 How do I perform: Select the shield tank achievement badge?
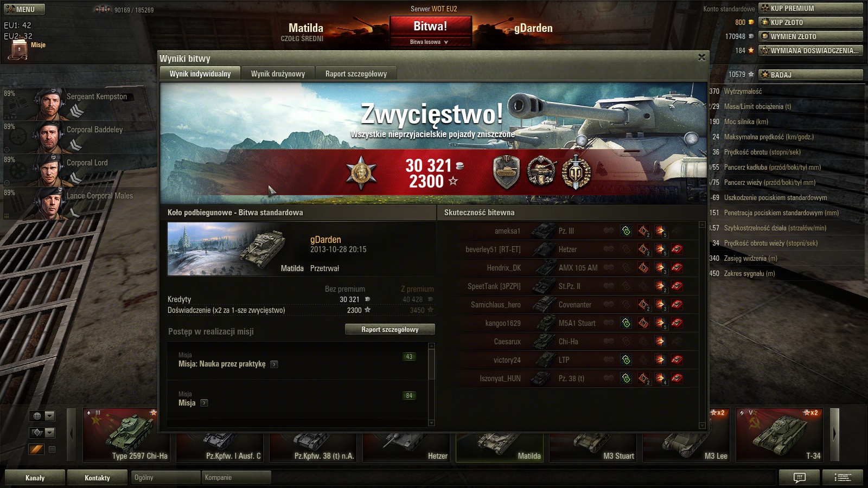506,172
